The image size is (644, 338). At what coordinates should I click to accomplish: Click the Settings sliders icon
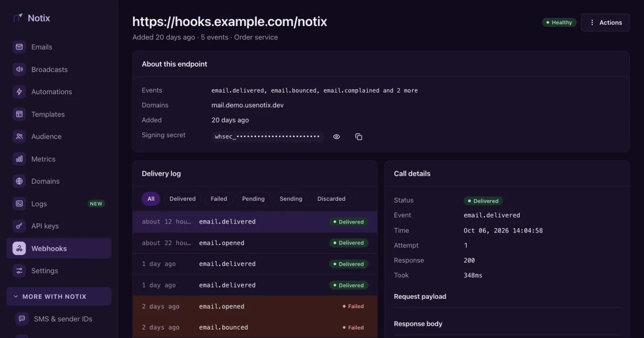click(x=19, y=270)
